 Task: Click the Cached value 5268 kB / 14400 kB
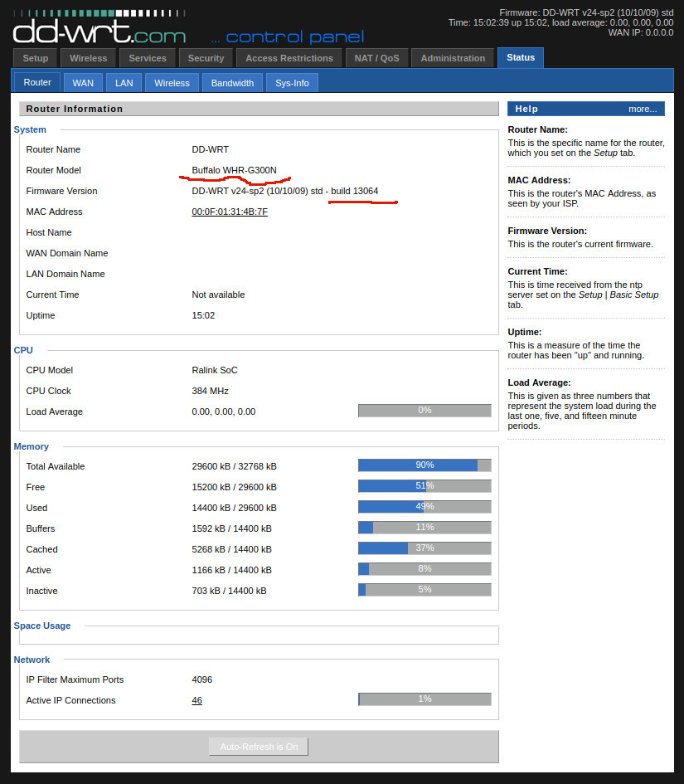click(x=232, y=549)
